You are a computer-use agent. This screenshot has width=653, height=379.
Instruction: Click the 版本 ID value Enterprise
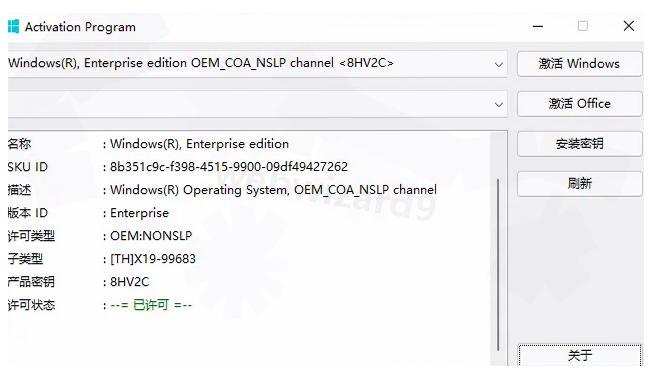(x=139, y=213)
